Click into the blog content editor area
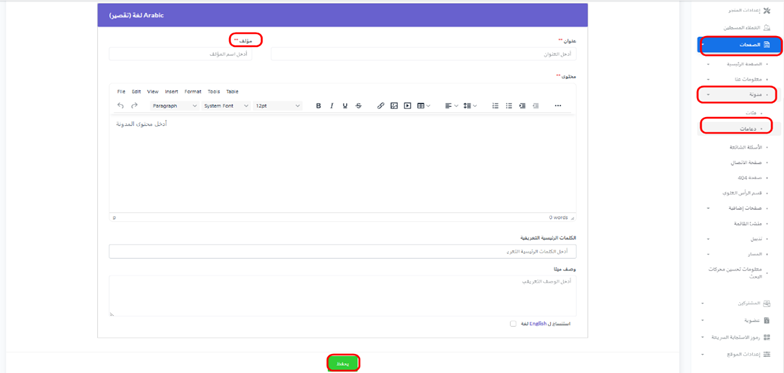 click(x=342, y=165)
